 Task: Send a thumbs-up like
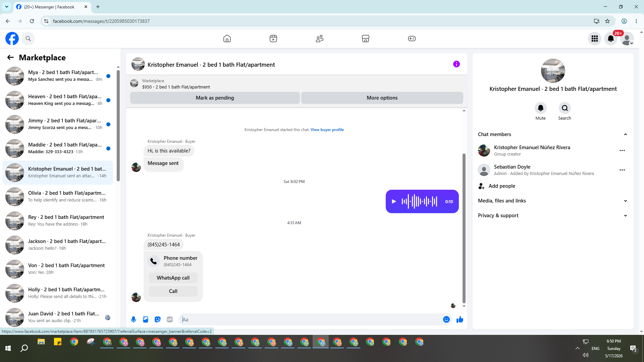460,319
